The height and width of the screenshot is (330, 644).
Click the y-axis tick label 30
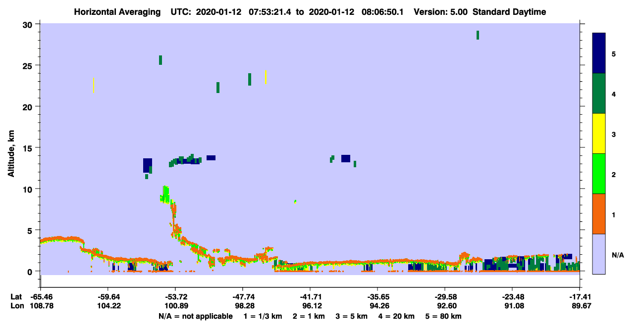[x=28, y=24]
